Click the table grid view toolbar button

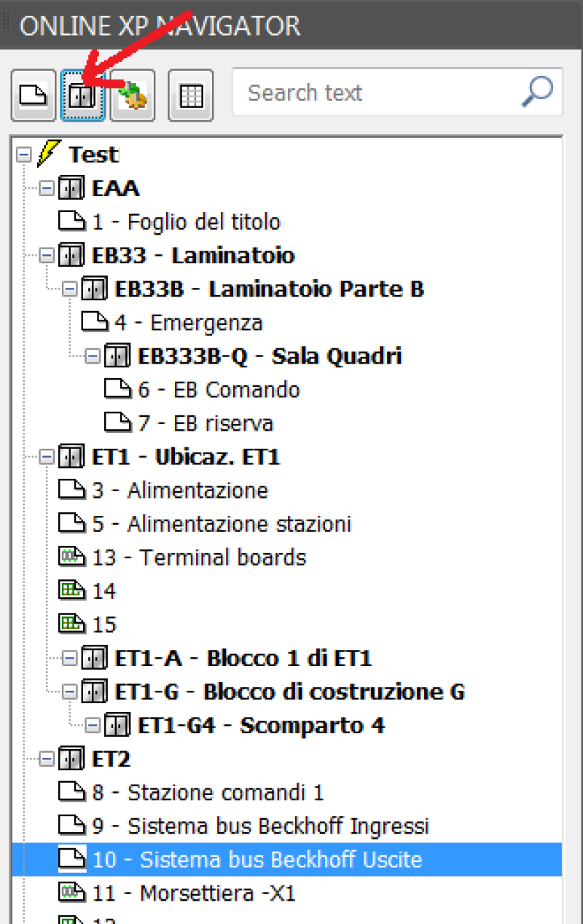pyautogui.click(x=191, y=95)
